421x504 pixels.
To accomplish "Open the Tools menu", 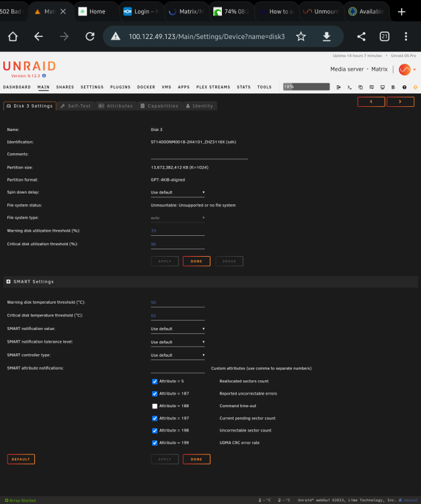I will [264, 87].
